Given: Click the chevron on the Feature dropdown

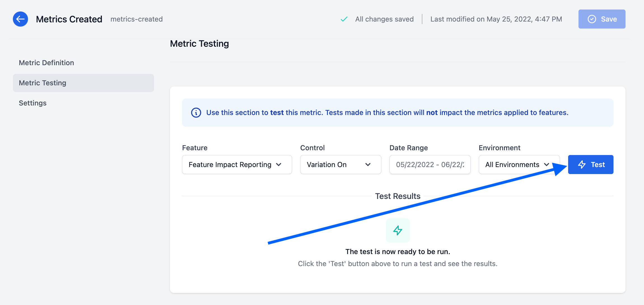Looking at the screenshot, I should tap(279, 165).
